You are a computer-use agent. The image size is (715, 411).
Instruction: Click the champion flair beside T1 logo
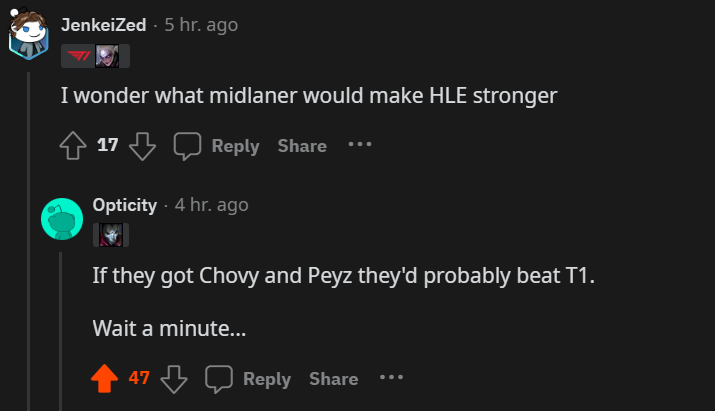(106, 57)
